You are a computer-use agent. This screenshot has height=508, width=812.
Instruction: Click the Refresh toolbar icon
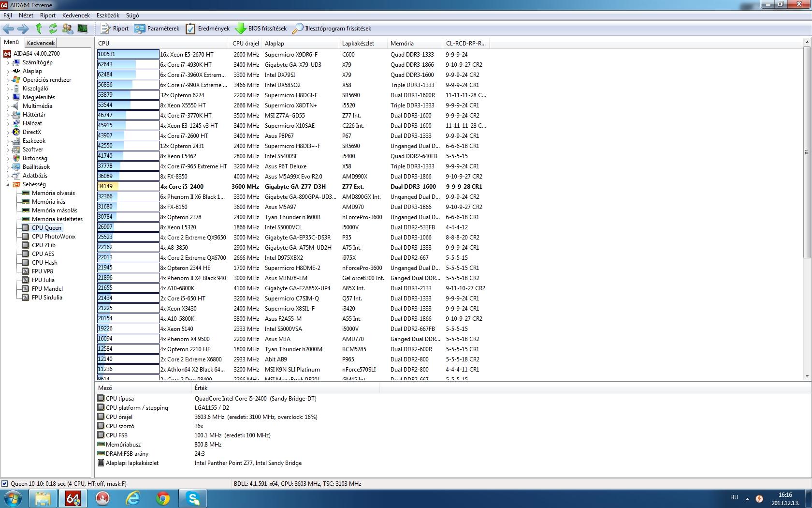tap(53, 29)
